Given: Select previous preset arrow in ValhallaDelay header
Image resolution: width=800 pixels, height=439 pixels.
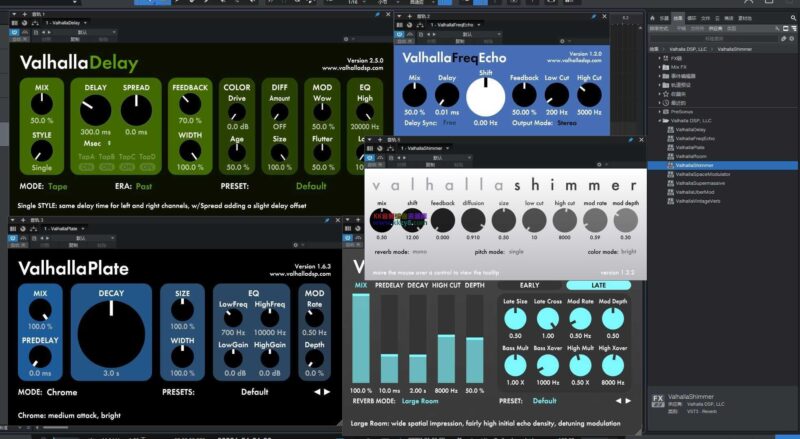Looking at the screenshot, I should [x=43, y=32].
